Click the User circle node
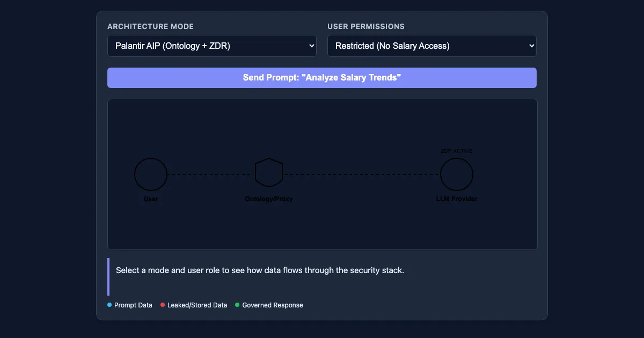 (x=151, y=174)
